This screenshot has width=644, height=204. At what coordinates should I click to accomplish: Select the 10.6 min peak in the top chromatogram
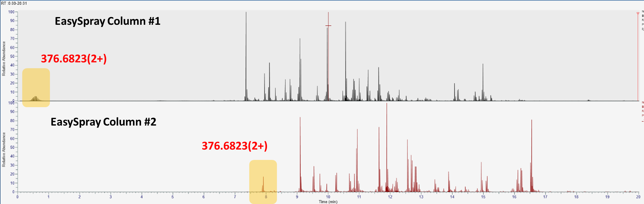[346, 61]
